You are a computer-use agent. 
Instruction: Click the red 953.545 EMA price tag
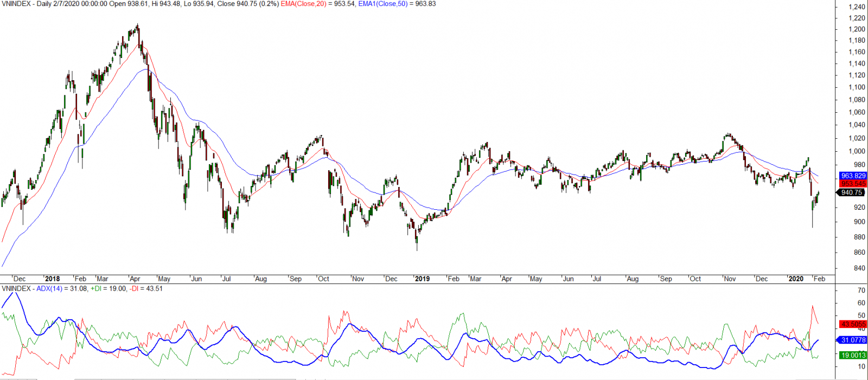(853, 184)
